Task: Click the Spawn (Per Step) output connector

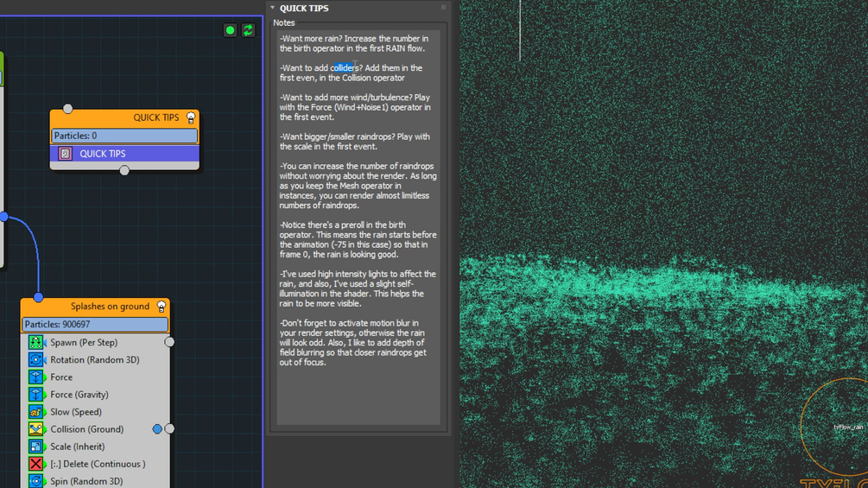Action: (x=169, y=342)
